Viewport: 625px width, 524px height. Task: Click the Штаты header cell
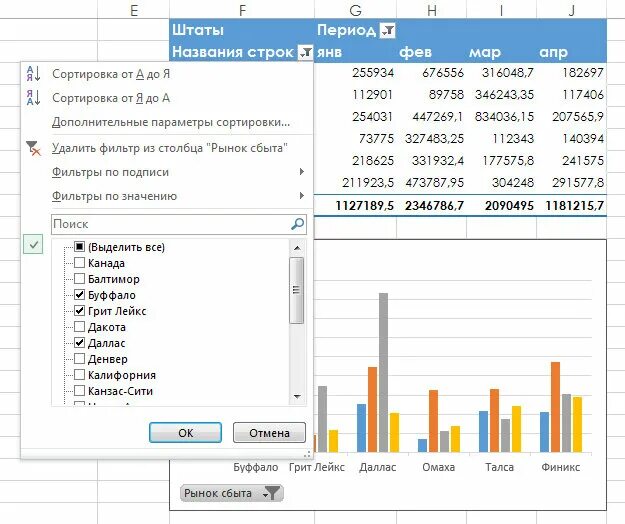tap(242, 30)
